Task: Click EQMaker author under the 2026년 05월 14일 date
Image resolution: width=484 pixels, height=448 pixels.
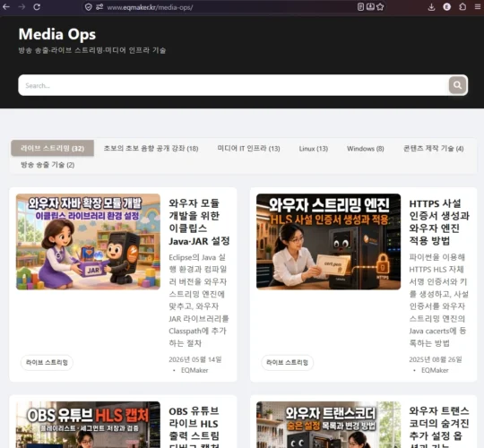Action: tap(194, 370)
